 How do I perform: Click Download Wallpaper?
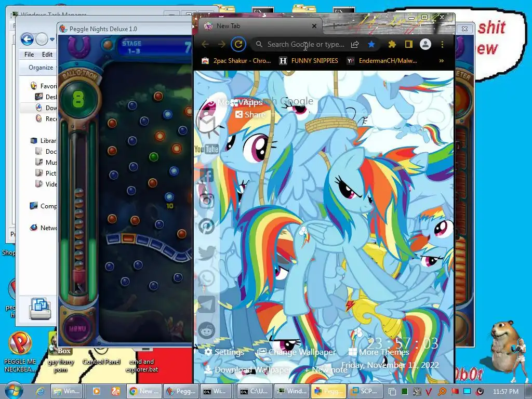pos(247,369)
